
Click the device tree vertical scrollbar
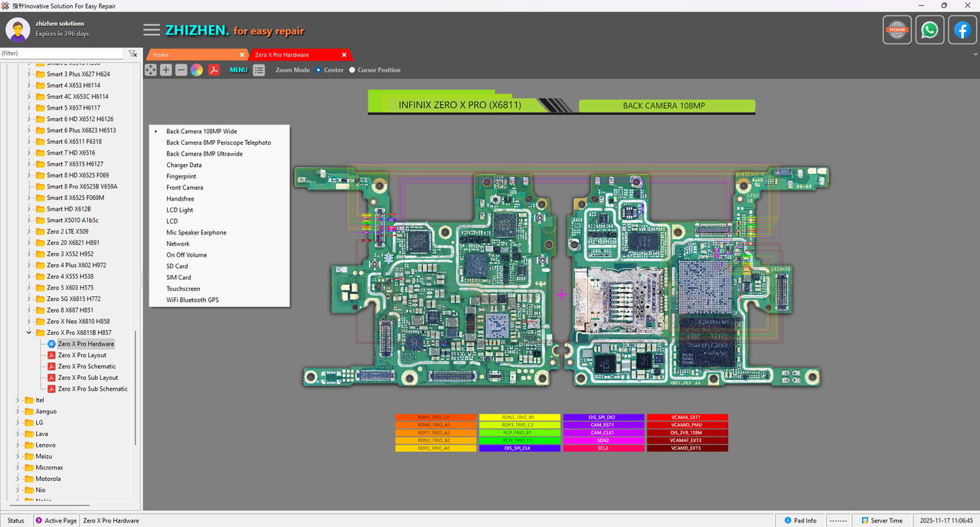click(136, 387)
